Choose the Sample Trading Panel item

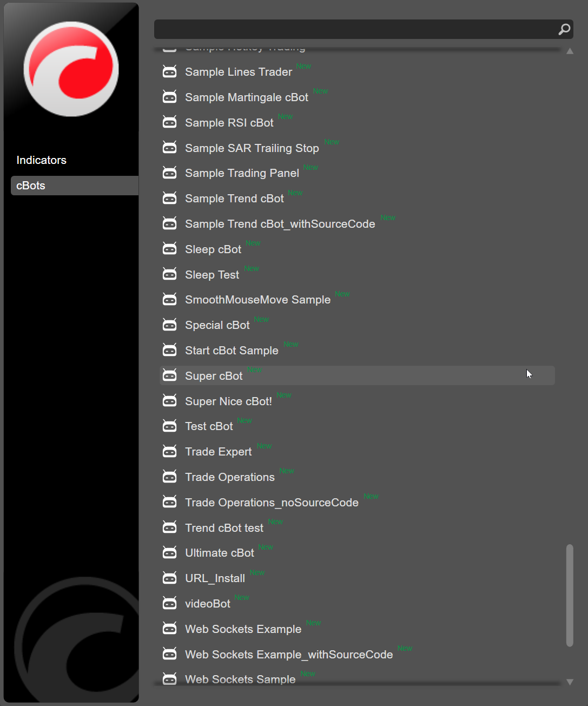[242, 173]
